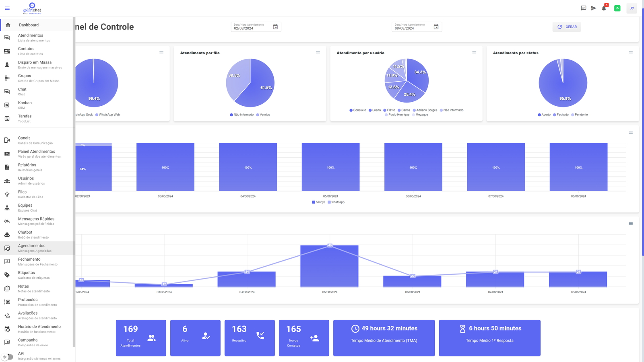644x362 pixels.
Task: Open the JC user avatar menu
Action: [x=632, y=8]
